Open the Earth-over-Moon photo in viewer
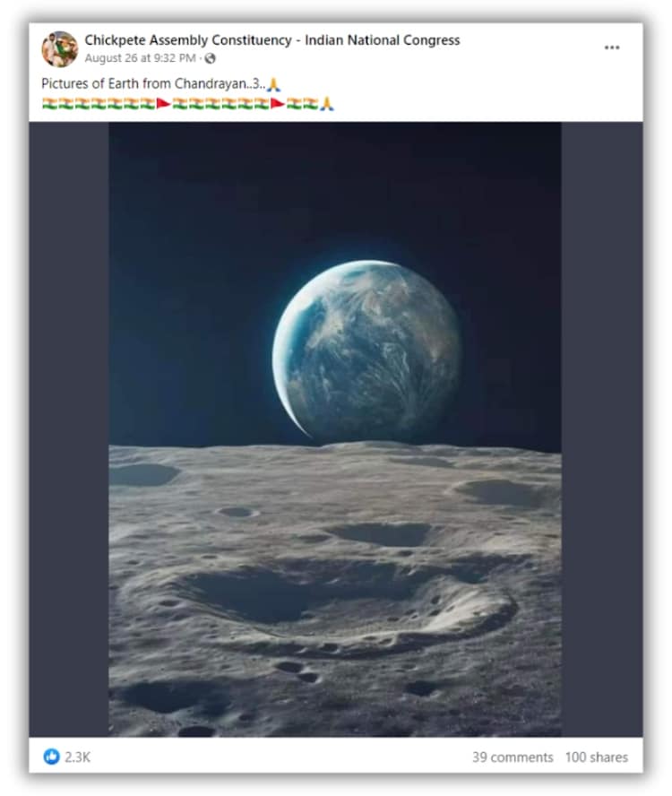Viewport: 672px width, 796px height. (x=335, y=429)
